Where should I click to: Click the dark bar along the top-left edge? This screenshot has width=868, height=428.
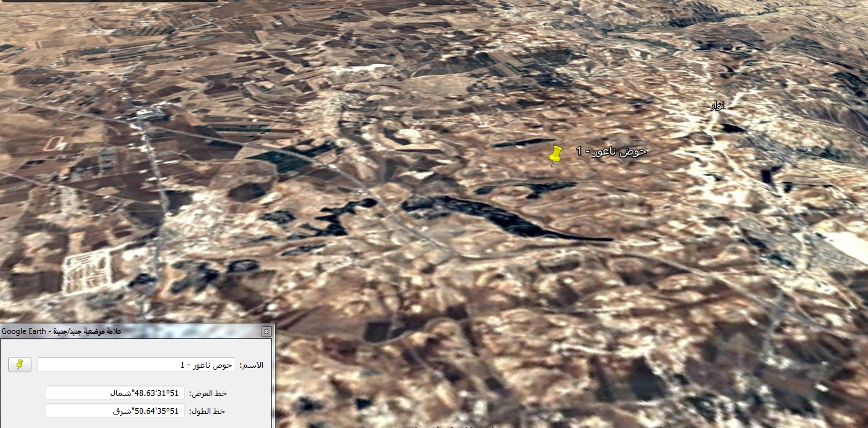(109, 1)
